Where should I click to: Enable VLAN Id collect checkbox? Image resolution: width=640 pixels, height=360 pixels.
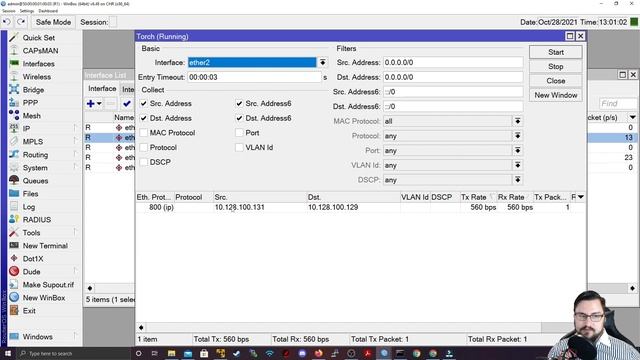240,148
